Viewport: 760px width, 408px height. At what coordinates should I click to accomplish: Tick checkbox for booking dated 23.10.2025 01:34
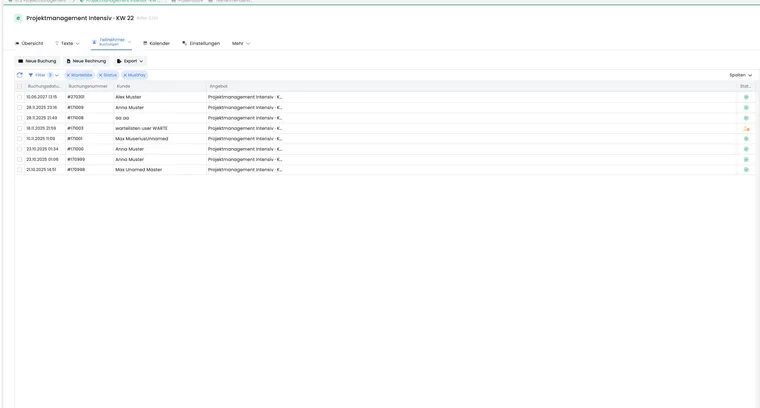click(x=19, y=149)
